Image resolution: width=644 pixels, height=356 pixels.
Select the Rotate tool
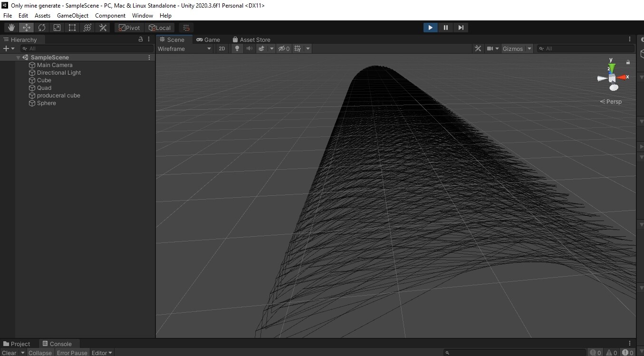41,27
